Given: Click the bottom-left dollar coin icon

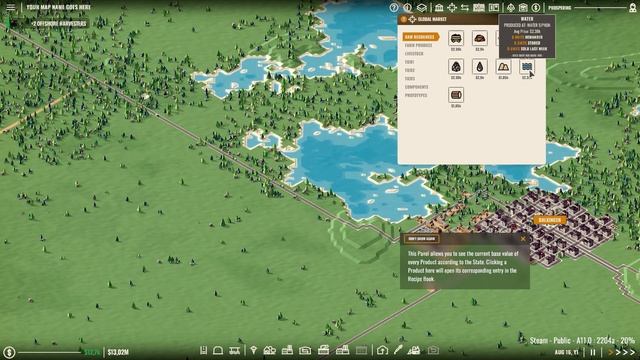Looking at the screenshot, I should pos(9,352).
